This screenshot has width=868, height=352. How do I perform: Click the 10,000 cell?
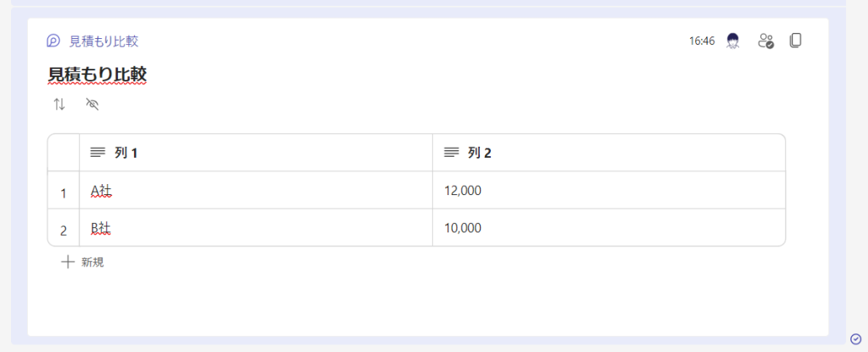607,228
